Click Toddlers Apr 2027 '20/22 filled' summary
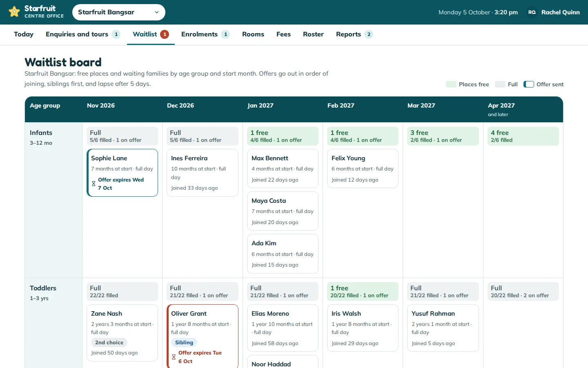This screenshot has width=588, height=368. [x=523, y=292]
